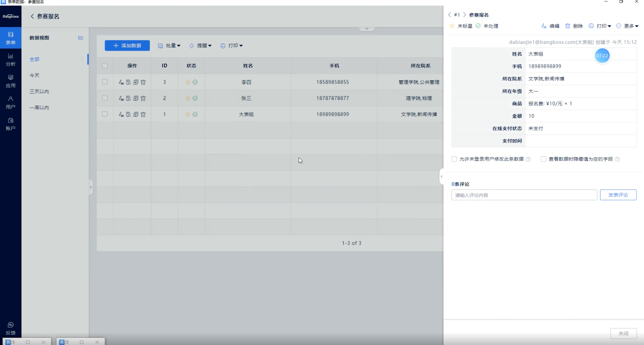The width and height of the screenshot is (644, 345).
Task: Click the edit icon for 张三 row
Action: click(x=121, y=98)
